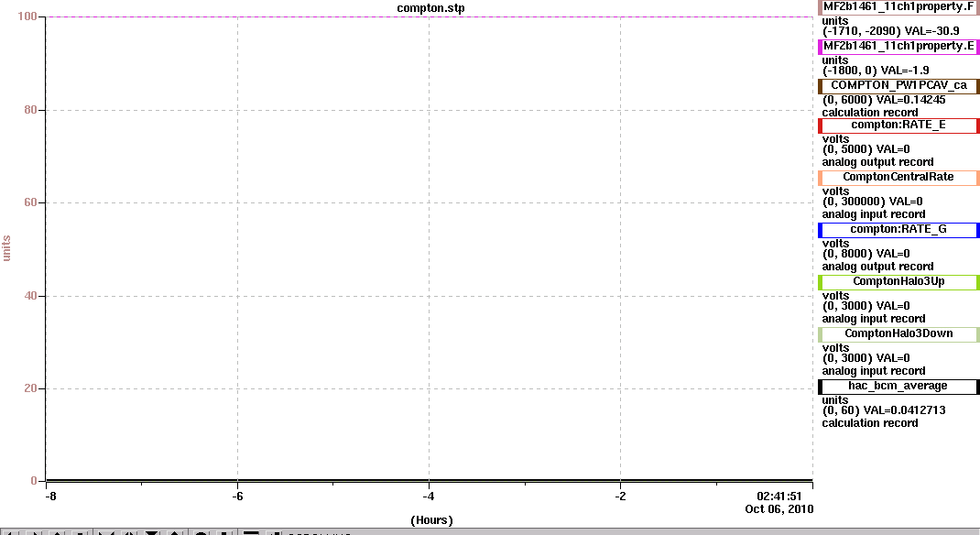Click the "(Hours)" x-axis label
Screen dimensions: 980x535
coord(432,520)
